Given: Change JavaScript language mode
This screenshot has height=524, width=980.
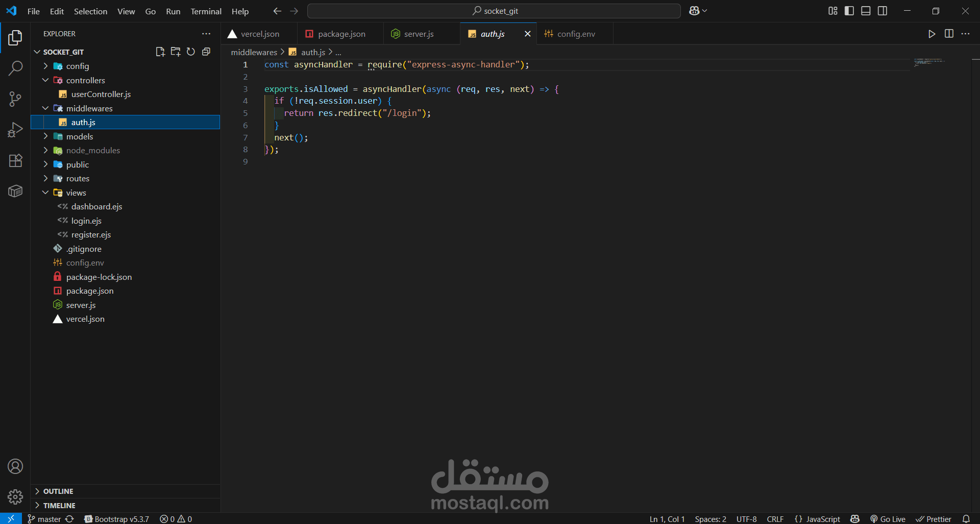Looking at the screenshot, I should tap(823, 518).
